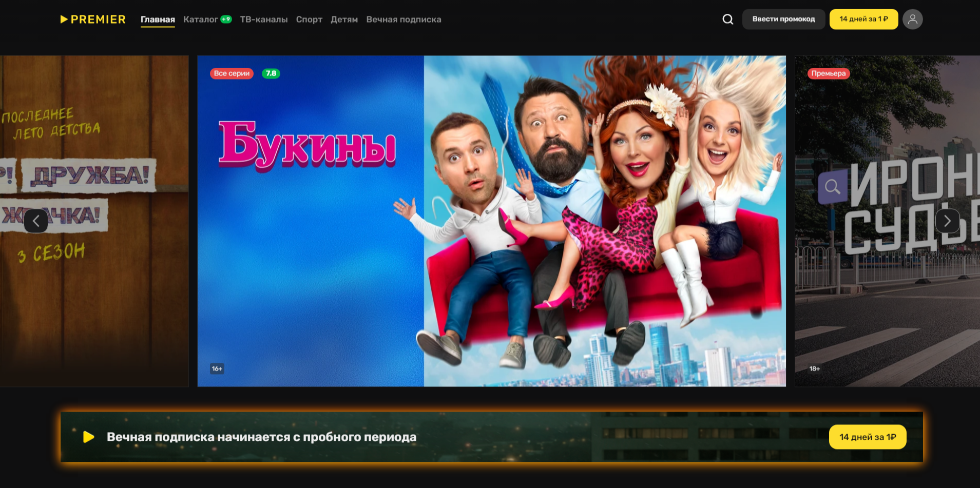The image size is (980, 488).
Task: Switch to the Главная tab
Action: click(x=158, y=19)
